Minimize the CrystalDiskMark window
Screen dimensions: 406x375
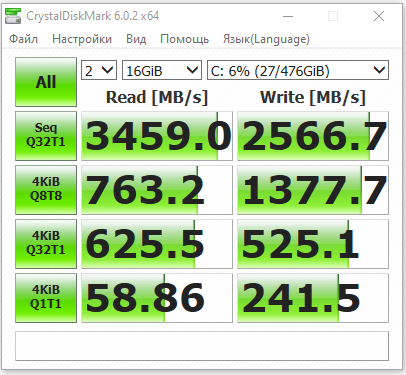point(288,16)
